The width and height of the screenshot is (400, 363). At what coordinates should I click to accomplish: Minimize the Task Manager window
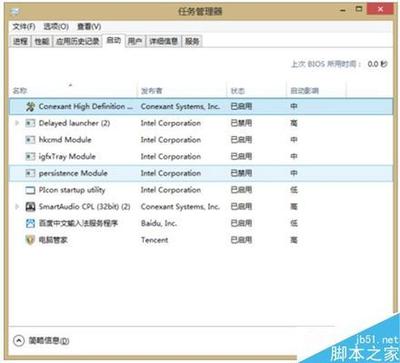click(343, 10)
